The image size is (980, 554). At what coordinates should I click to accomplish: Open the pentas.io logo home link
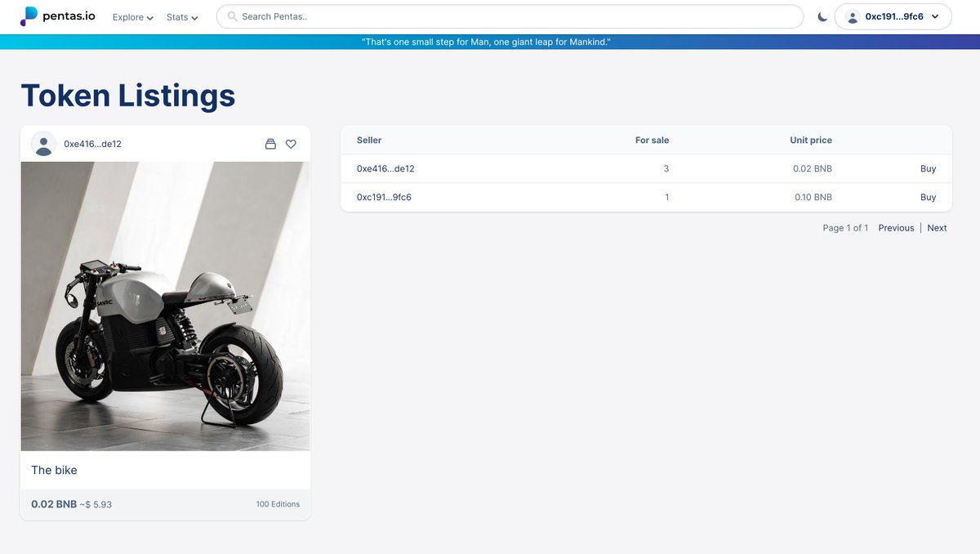[x=58, y=16]
